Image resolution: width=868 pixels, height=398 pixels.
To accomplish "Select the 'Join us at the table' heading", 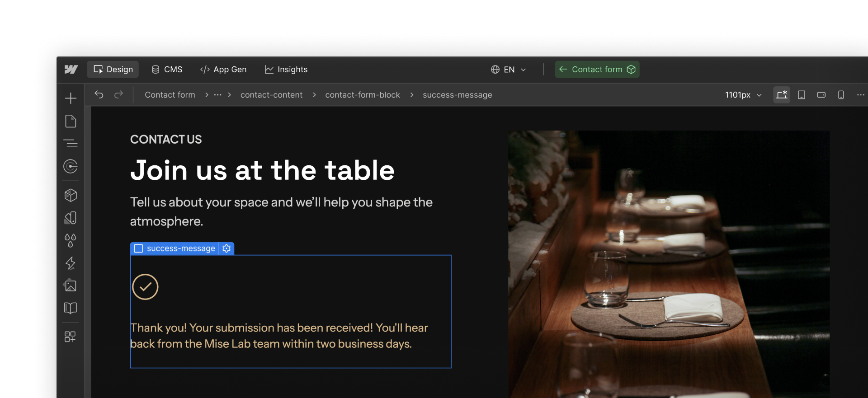I will click(262, 170).
